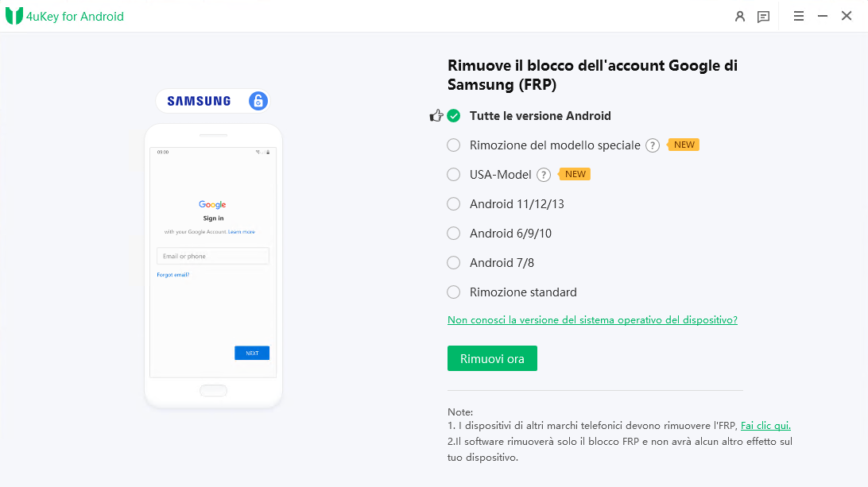Select the Android 6/9/10 option

point(453,233)
